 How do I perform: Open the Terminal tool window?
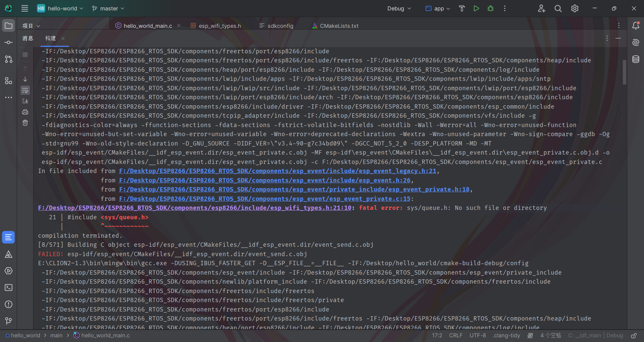click(8, 288)
